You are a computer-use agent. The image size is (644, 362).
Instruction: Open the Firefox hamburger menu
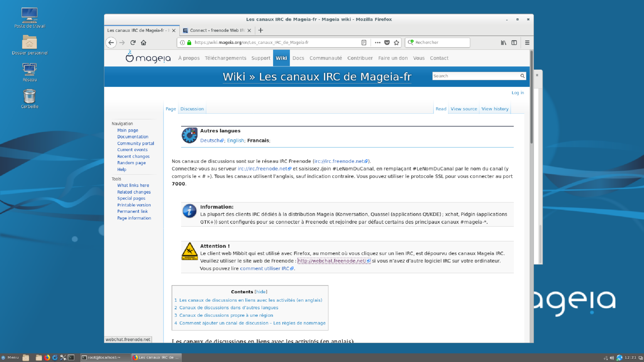(x=527, y=43)
